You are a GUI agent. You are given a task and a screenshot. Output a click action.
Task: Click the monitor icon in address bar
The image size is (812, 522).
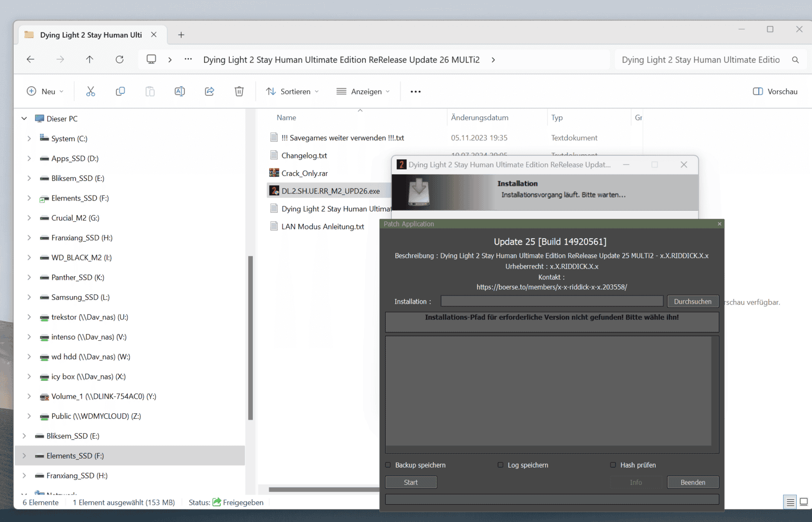(151, 59)
